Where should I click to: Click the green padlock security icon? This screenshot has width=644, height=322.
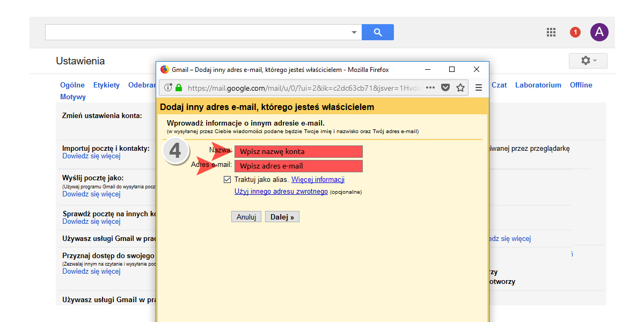coord(179,87)
